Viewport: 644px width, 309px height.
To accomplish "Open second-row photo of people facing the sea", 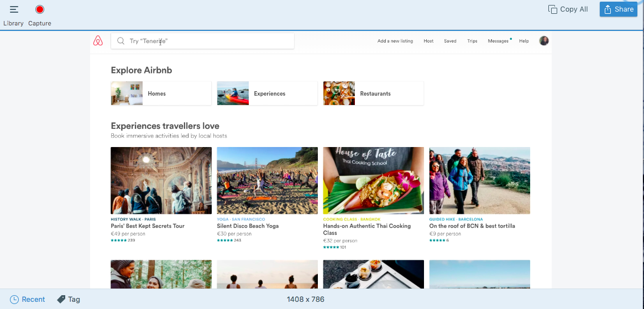I will pos(268,274).
